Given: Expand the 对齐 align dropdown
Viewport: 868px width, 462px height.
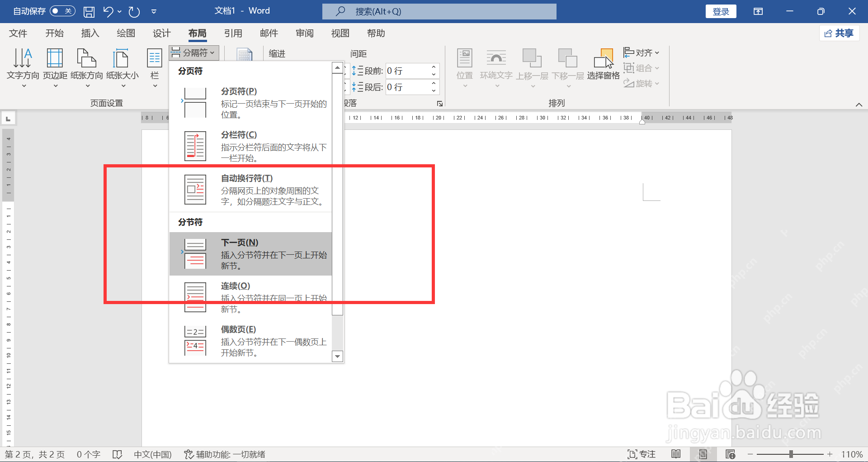Looking at the screenshot, I should [x=641, y=52].
